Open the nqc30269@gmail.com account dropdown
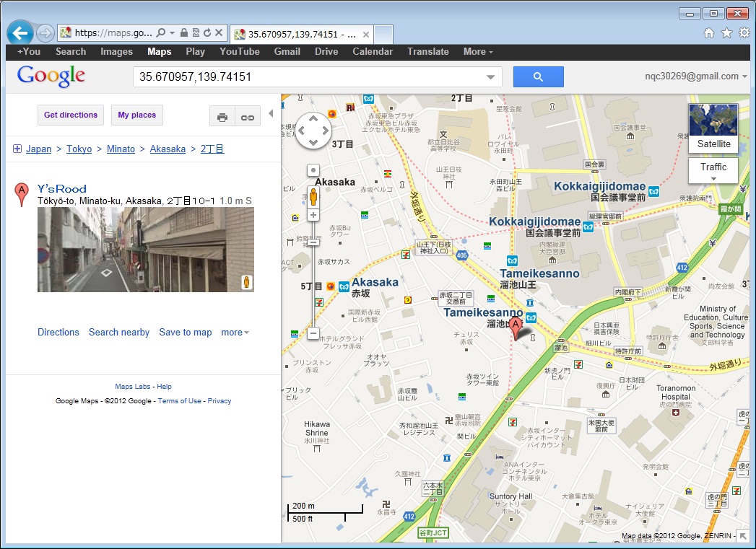This screenshot has width=756, height=549. (x=696, y=76)
